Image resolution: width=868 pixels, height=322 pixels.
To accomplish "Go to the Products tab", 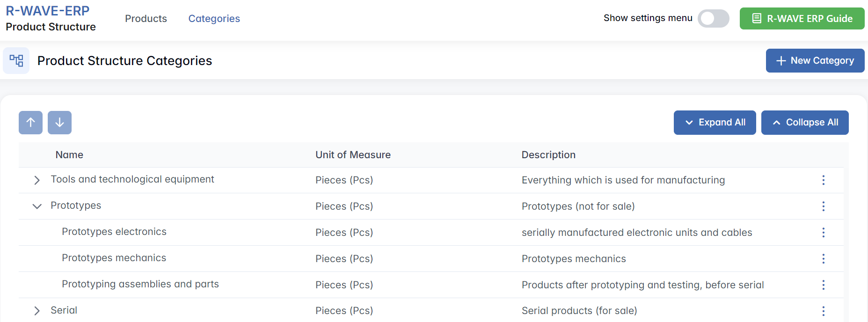I will (x=146, y=19).
